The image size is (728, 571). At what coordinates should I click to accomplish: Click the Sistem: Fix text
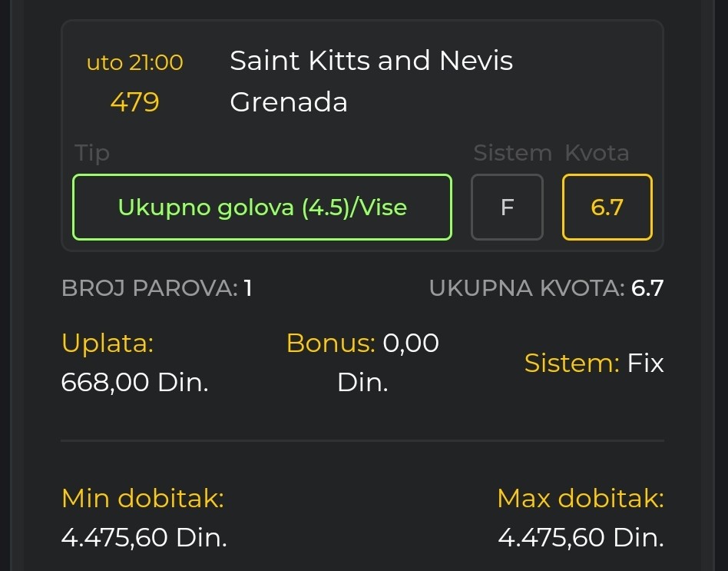[x=594, y=363]
